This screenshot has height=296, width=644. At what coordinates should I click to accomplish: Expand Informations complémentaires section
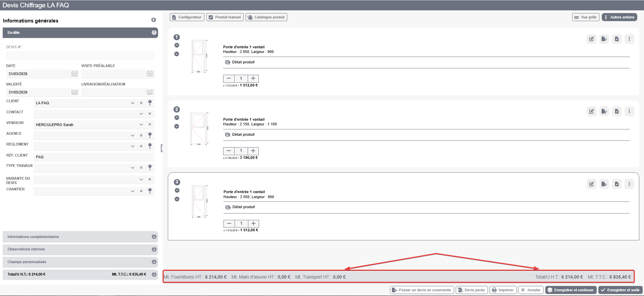coord(80,237)
